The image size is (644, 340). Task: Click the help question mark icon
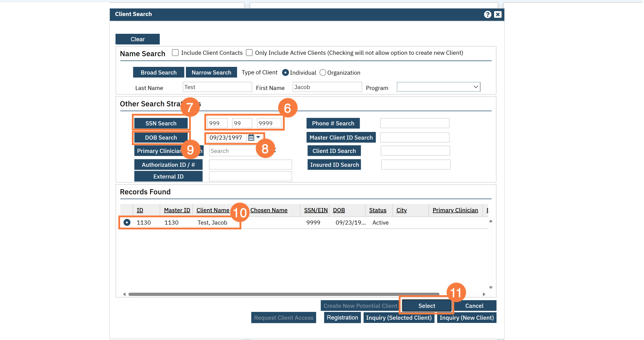pyautogui.click(x=487, y=14)
